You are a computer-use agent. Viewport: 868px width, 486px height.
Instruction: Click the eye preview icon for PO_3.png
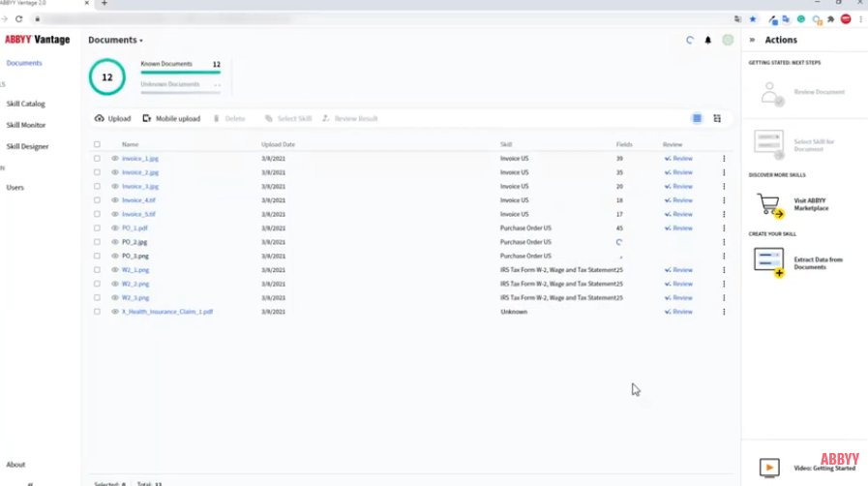pos(114,256)
